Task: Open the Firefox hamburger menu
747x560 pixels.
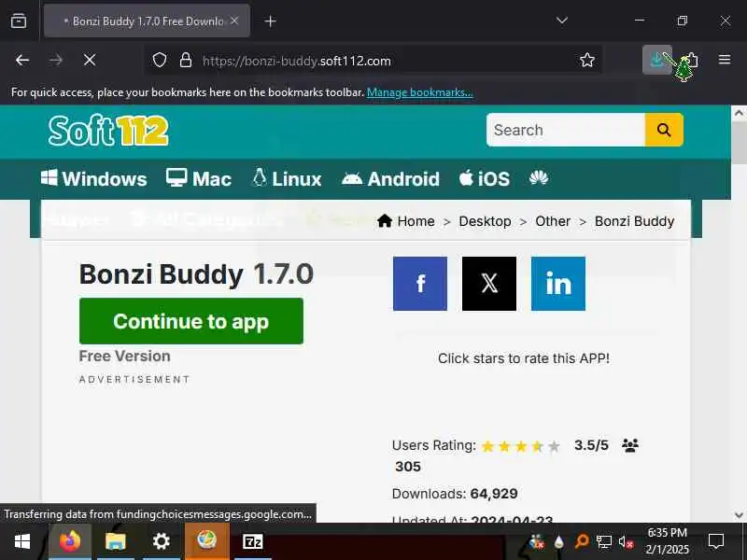Action: (725, 60)
